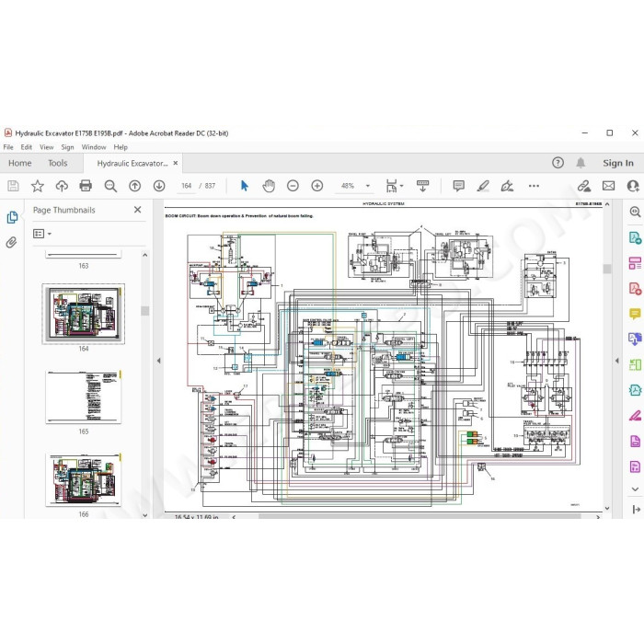Open thumbnail options dropdown menu
The width and height of the screenshot is (644, 644).
pyautogui.click(x=42, y=234)
